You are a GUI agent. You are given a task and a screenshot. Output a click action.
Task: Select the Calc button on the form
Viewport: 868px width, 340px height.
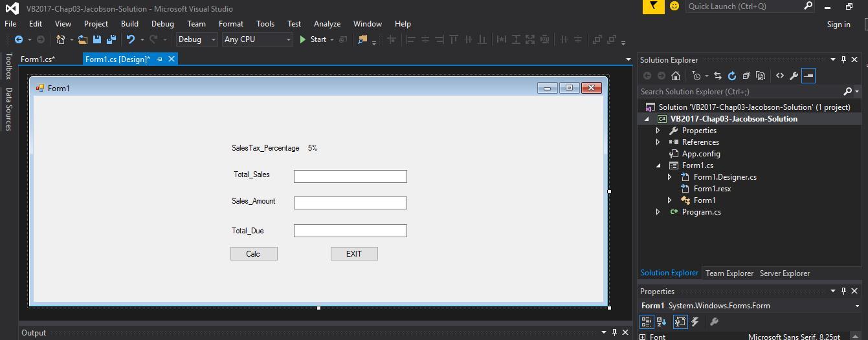[x=254, y=254]
